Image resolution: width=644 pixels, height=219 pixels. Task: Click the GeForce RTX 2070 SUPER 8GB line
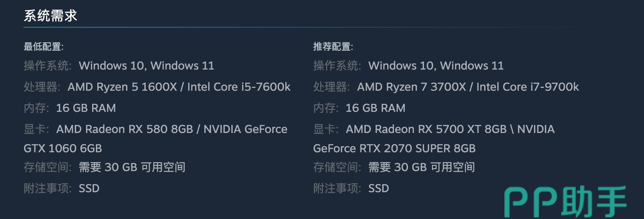(x=394, y=149)
